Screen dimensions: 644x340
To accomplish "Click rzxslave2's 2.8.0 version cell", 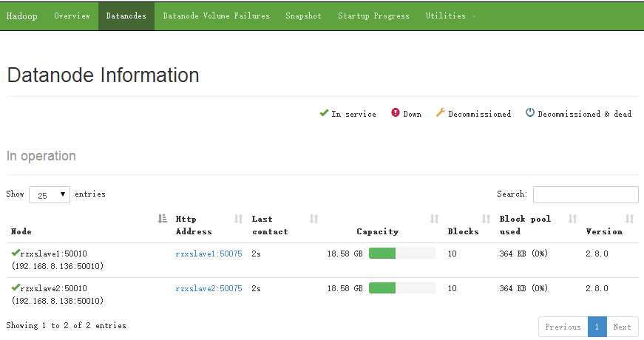I will [x=597, y=289].
